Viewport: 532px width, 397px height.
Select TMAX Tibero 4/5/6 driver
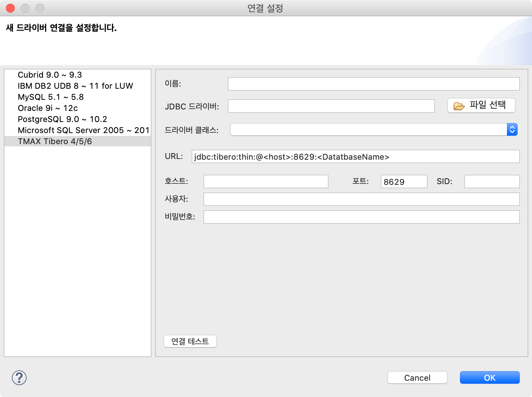pyautogui.click(x=78, y=141)
